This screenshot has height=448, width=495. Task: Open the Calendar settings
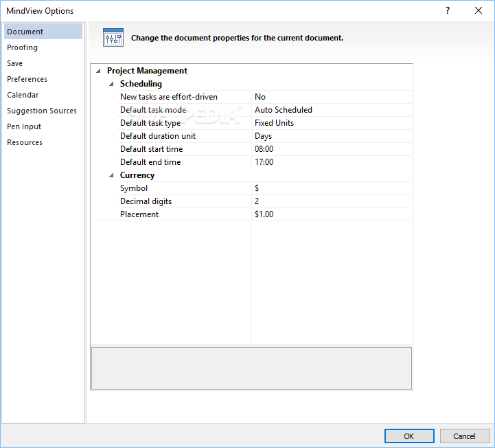click(43, 95)
